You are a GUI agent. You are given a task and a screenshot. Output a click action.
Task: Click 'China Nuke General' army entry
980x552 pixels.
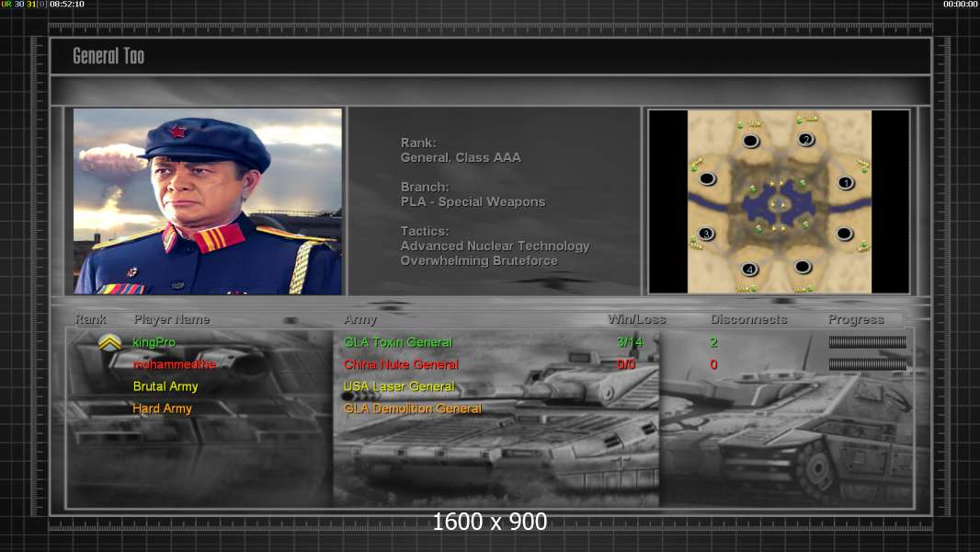click(x=401, y=364)
